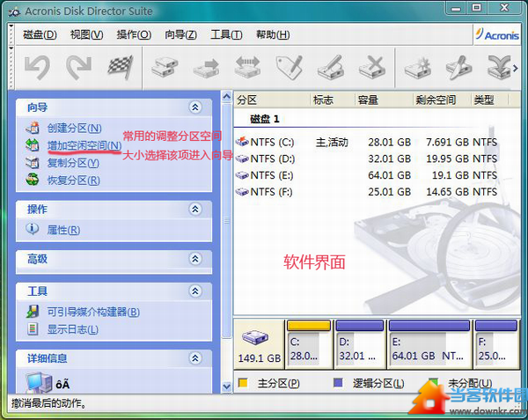528x420 pixels.
Task: Click the icon beside 复制分区(V)
Action: 33,163
